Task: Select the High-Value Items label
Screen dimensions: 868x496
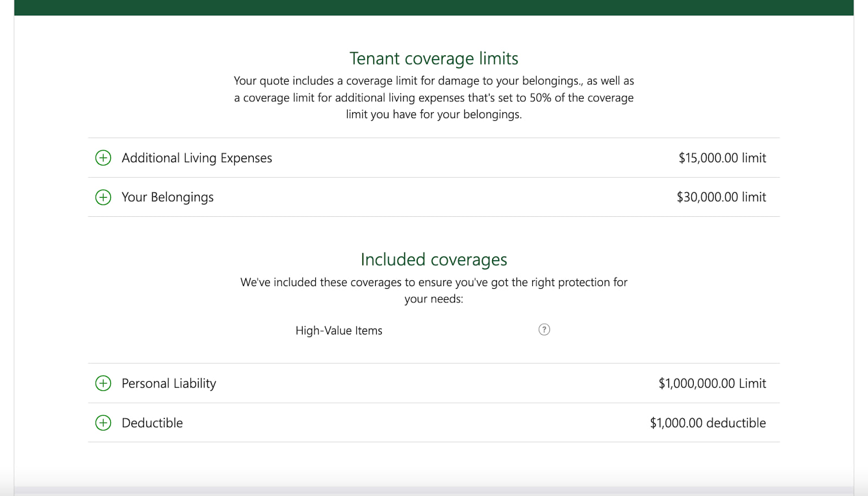Action: (339, 330)
